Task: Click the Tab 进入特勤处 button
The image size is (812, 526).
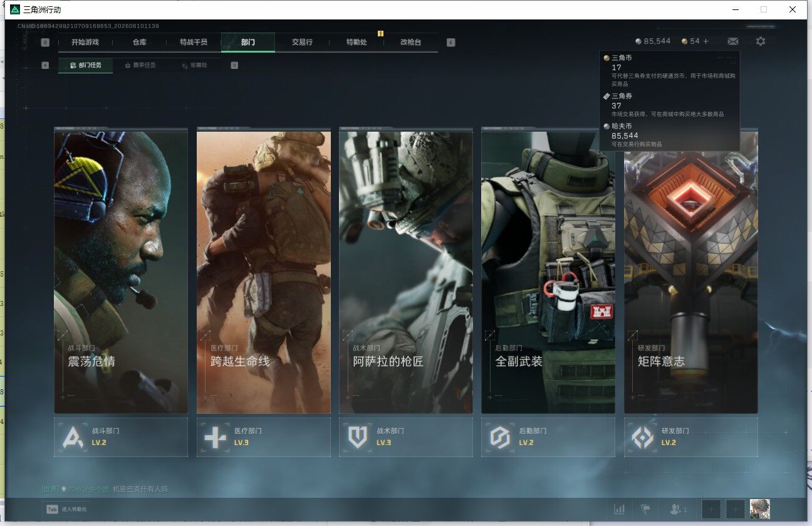Action: pyautogui.click(x=66, y=509)
